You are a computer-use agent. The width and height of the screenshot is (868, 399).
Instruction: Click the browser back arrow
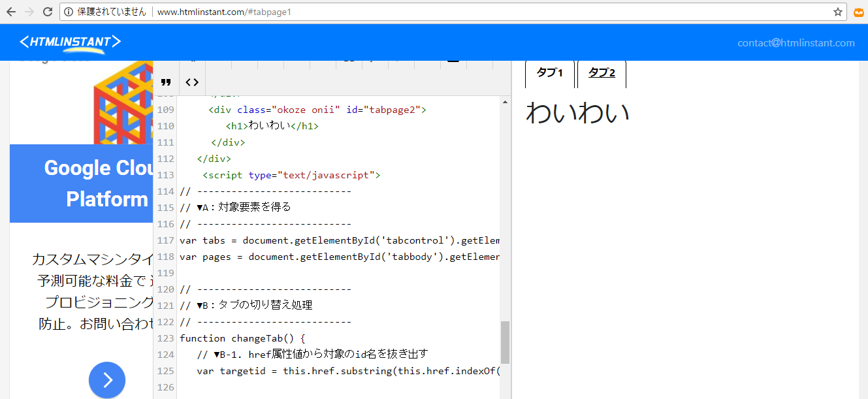[11, 12]
